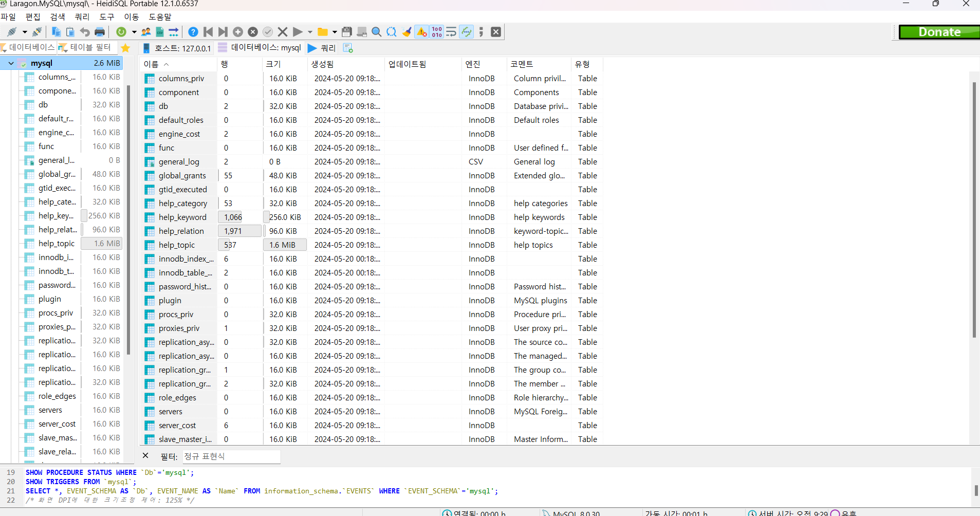Image resolution: width=980 pixels, height=516 pixels.
Task: Insert delimiter using the semicolon icon
Action: pos(481,32)
